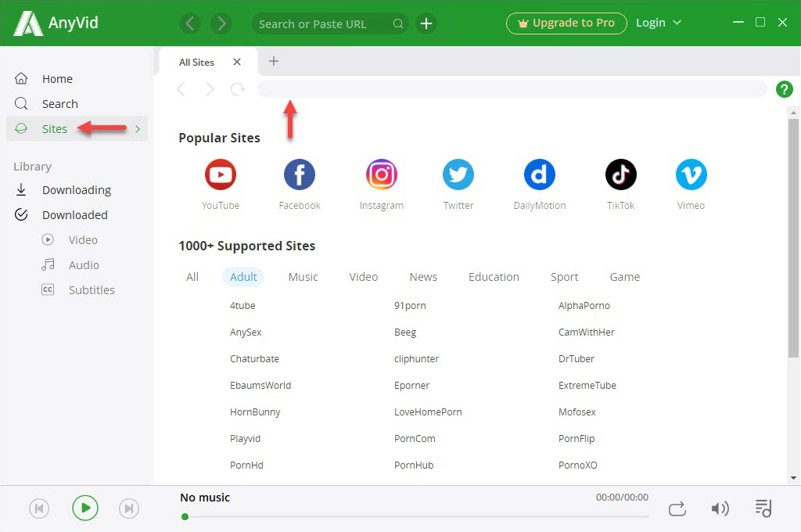
Task: Select the Video category filter
Action: pyautogui.click(x=363, y=277)
